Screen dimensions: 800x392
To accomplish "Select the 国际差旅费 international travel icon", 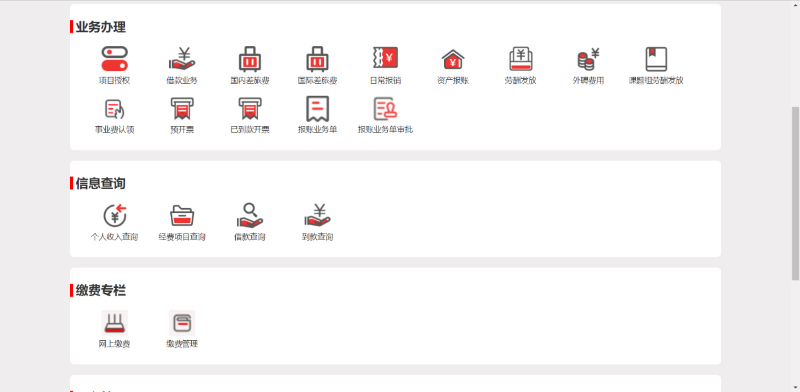I will click(317, 59).
